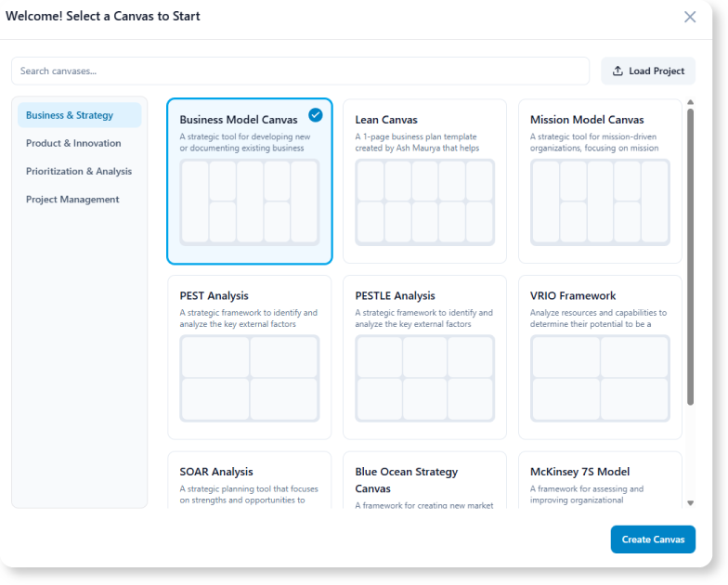Choose the VRIO Framework template thumbnail
The image size is (728, 585).
[600, 378]
